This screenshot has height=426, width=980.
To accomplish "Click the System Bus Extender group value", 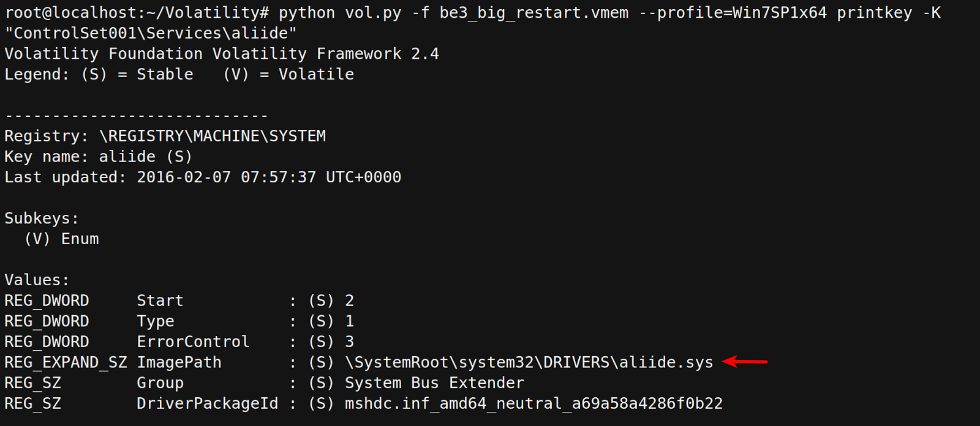I will [x=434, y=383].
